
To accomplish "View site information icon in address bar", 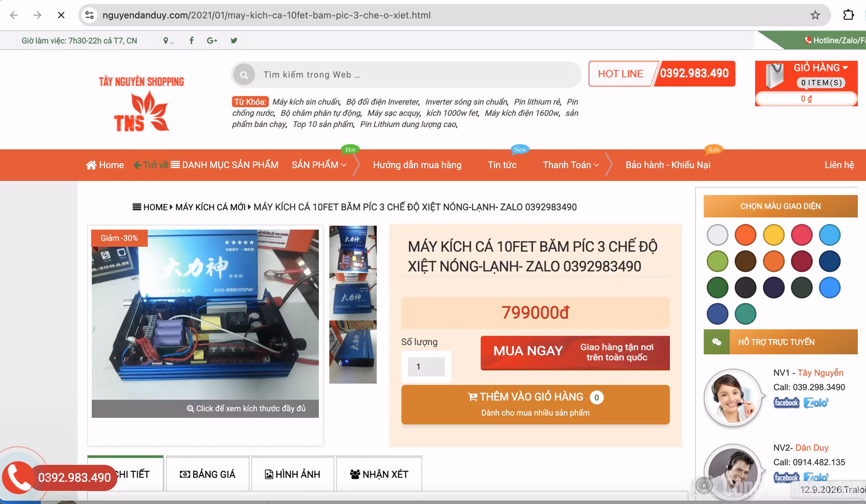I will pos(90,15).
